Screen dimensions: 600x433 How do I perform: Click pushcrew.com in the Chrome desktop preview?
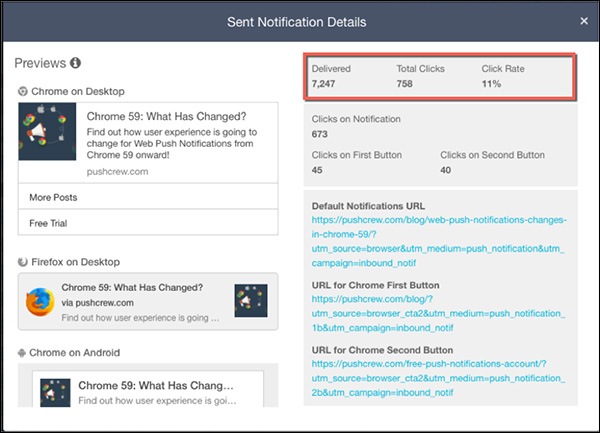pos(117,171)
